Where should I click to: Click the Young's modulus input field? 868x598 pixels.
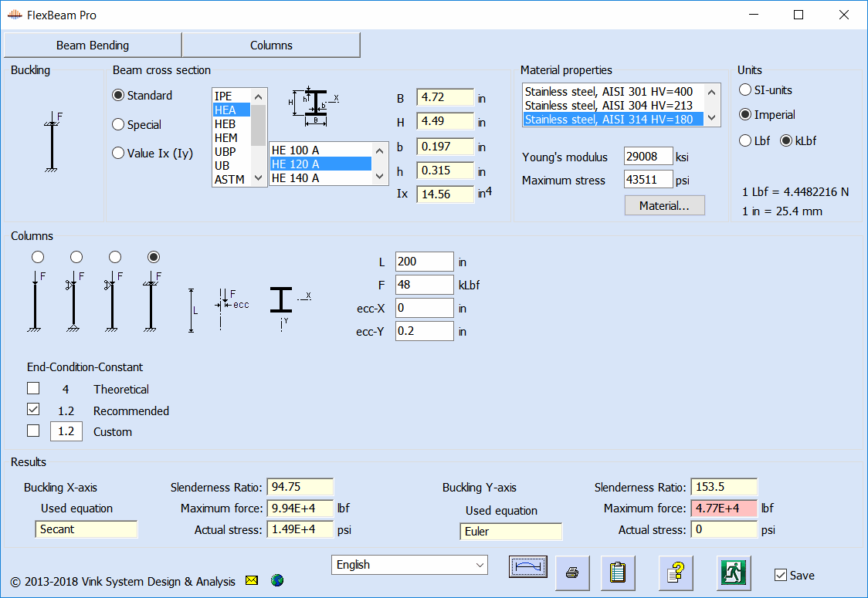[648, 157]
